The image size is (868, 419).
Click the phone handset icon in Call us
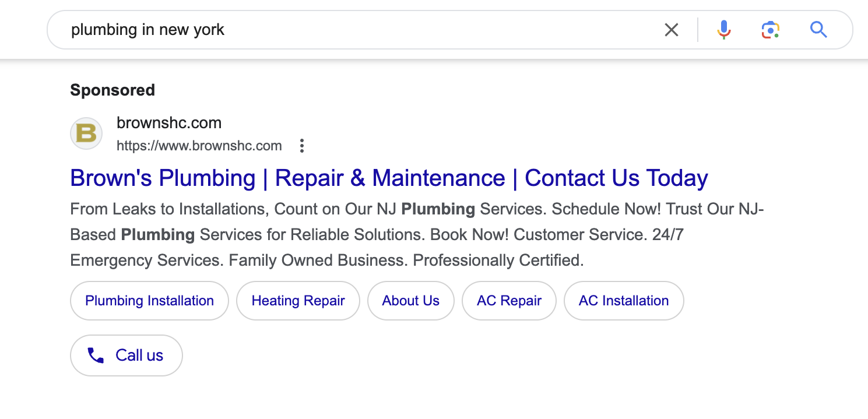96,355
